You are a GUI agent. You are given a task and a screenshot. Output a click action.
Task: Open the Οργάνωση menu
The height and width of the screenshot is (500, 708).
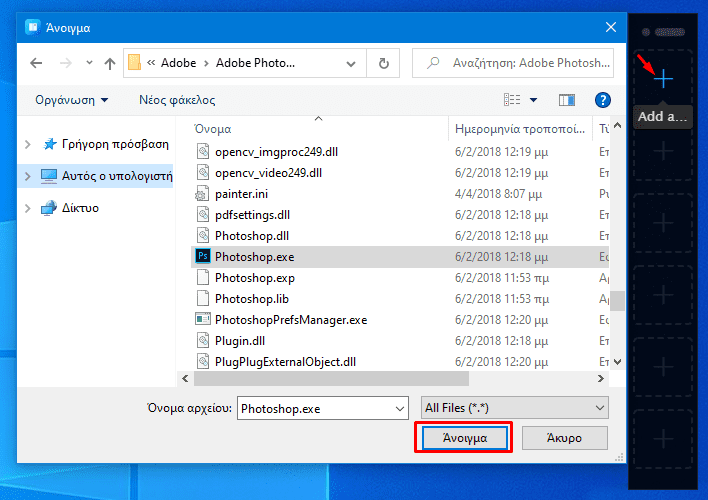[x=72, y=100]
